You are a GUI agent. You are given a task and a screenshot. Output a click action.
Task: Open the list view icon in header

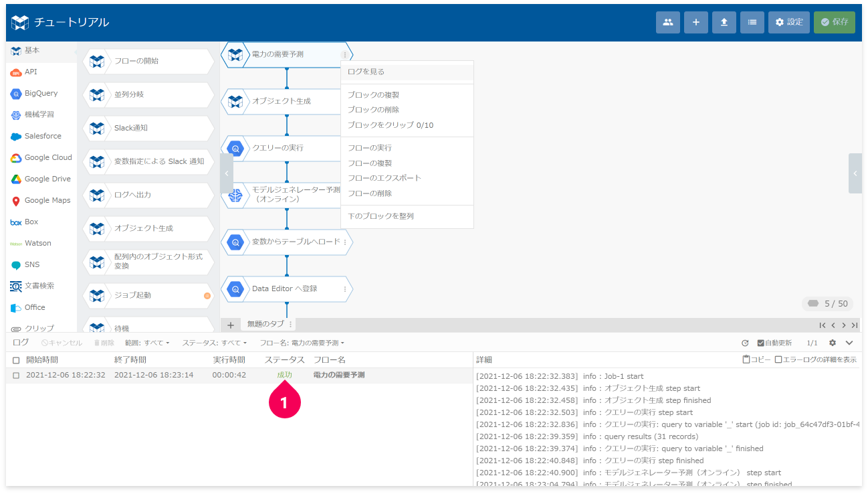(x=752, y=22)
